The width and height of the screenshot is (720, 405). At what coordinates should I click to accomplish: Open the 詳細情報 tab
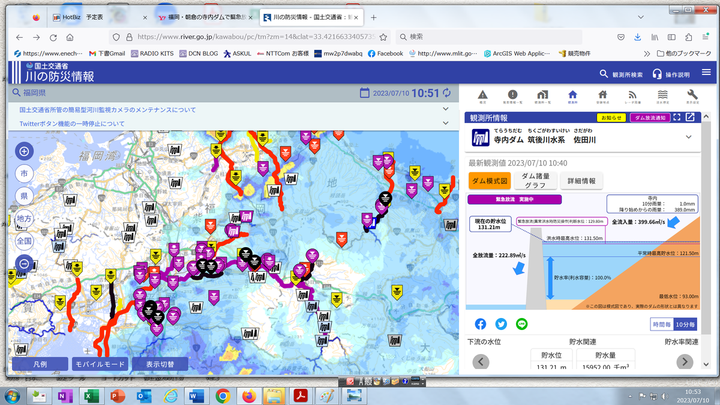coord(581,181)
